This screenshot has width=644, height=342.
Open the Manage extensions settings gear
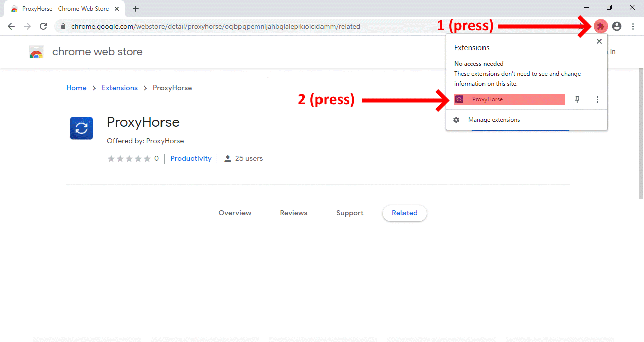456,119
